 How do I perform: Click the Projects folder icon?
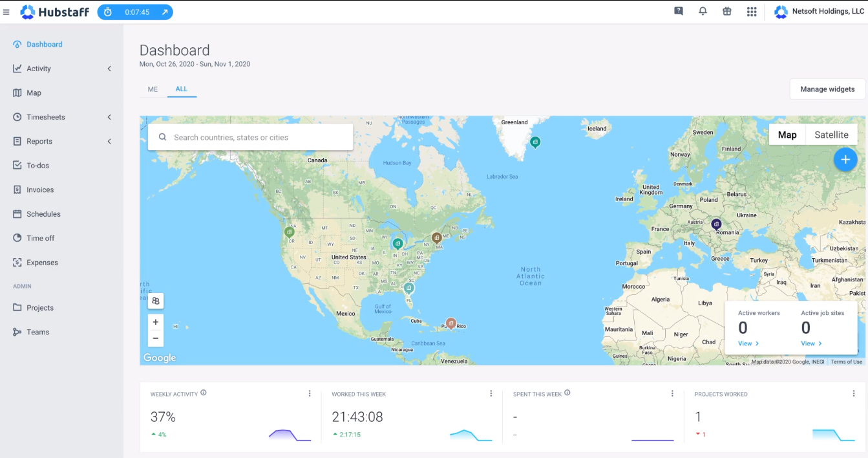[17, 308]
